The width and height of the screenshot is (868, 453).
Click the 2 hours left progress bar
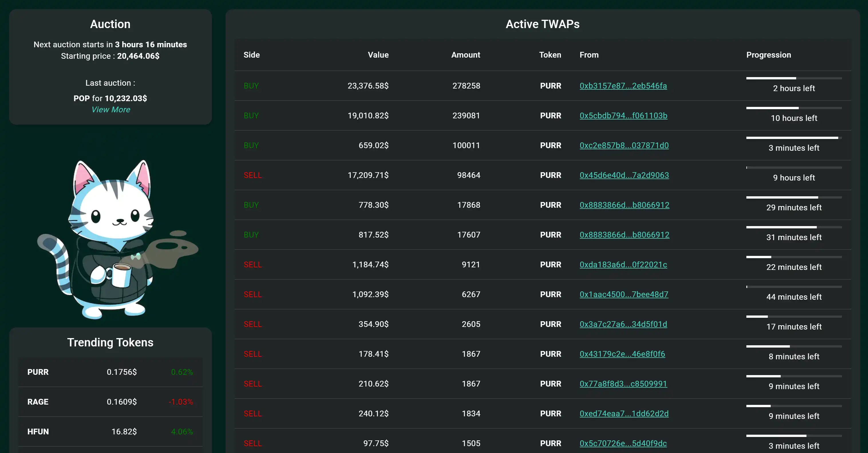[794, 78]
